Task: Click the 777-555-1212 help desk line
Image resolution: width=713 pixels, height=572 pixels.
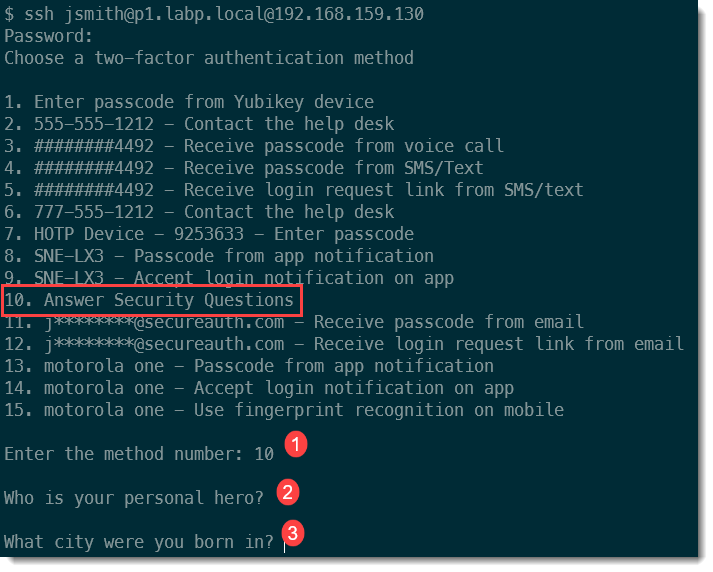Action: (199, 212)
